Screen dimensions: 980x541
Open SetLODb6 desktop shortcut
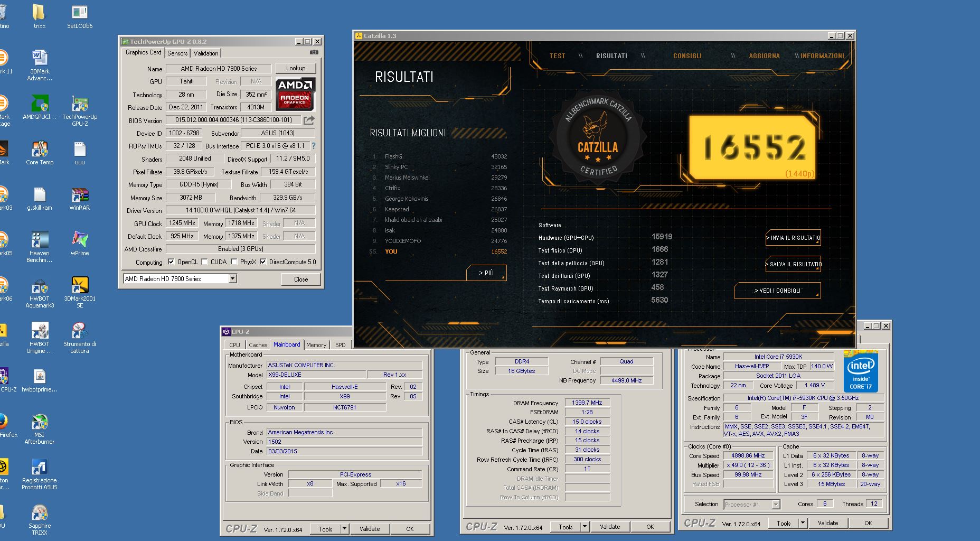coord(80,16)
